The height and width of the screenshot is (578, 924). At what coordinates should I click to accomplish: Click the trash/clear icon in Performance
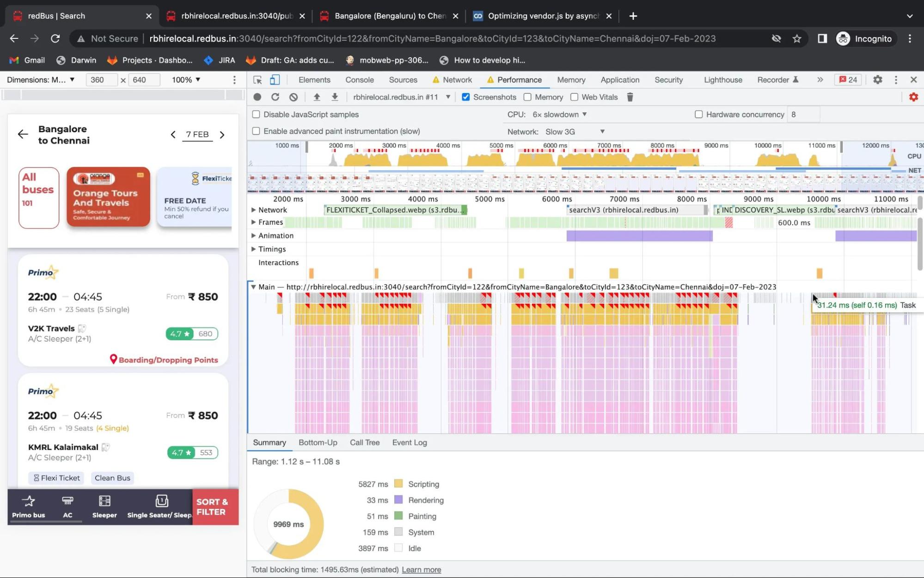pos(630,97)
